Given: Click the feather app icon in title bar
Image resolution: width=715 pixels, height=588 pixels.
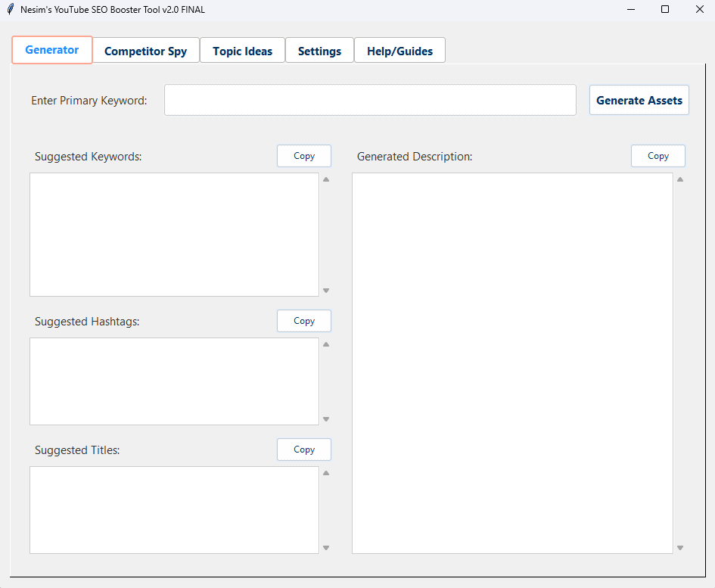Looking at the screenshot, I should [x=10, y=10].
